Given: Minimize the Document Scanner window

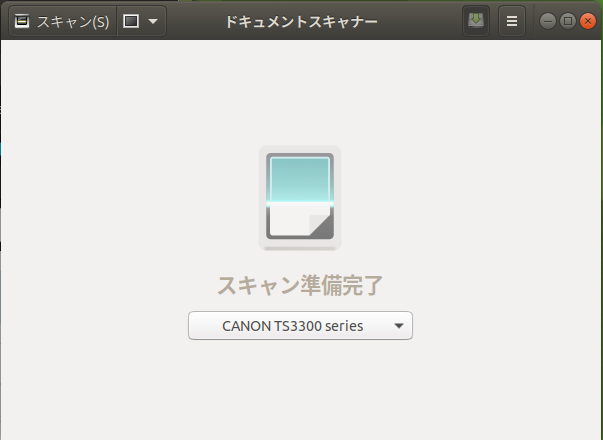Looking at the screenshot, I should tap(548, 21).
